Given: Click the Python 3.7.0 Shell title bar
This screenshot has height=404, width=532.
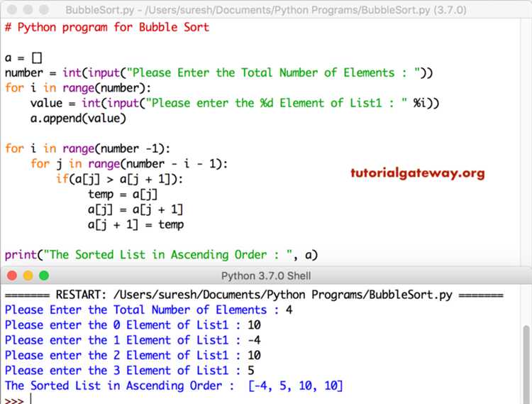Looking at the screenshot, I should pos(266,275).
